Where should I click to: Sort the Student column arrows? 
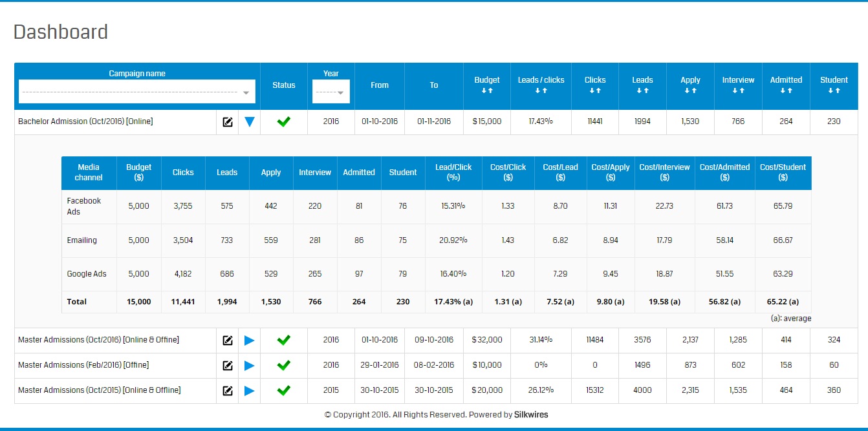point(834,90)
